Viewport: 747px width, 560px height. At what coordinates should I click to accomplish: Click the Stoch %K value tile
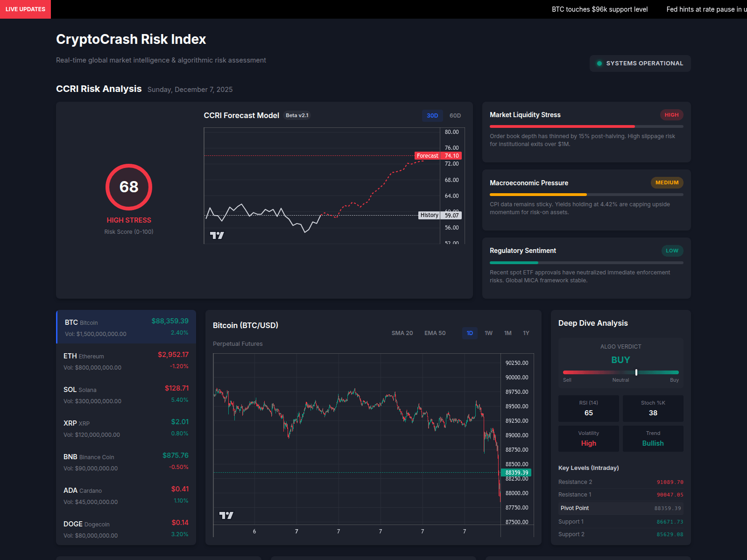pyautogui.click(x=653, y=408)
